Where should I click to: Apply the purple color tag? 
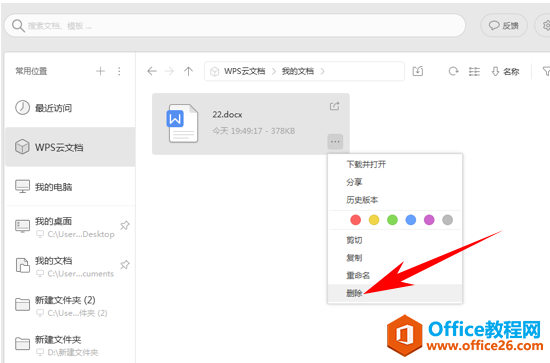tap(429, 220)
